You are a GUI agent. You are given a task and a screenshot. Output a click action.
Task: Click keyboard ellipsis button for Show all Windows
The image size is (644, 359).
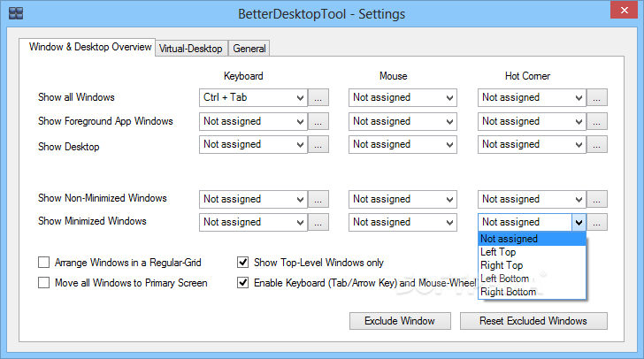[318, 98]
